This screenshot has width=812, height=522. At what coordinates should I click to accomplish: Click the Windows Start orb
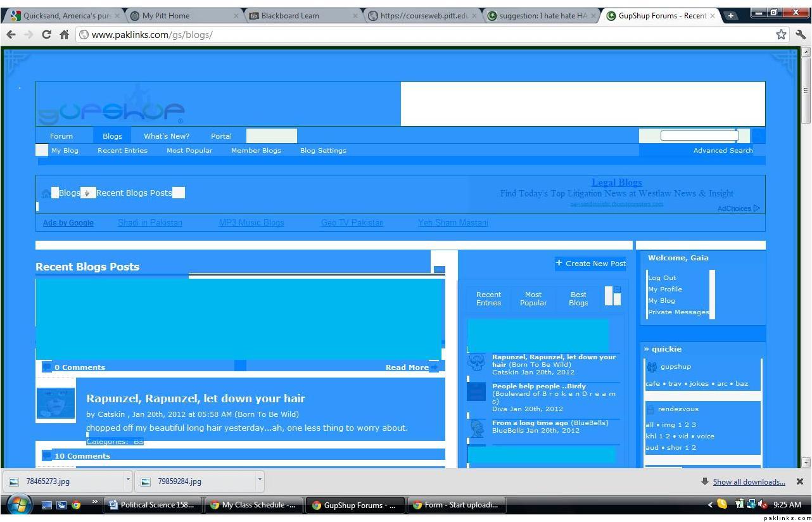19,504
